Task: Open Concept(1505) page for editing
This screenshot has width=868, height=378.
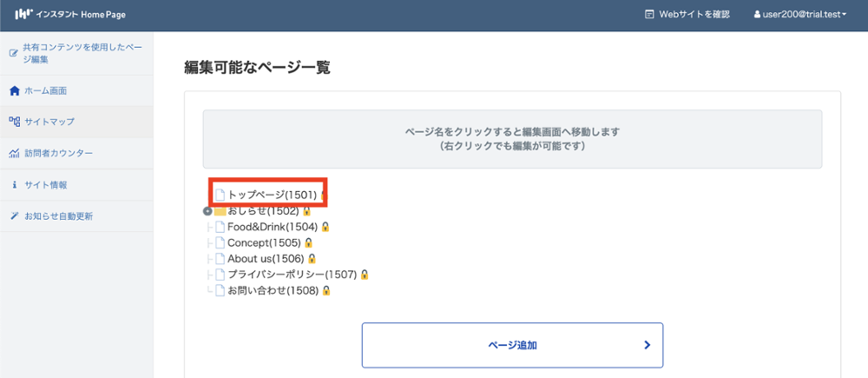Action: click(264, 242)
